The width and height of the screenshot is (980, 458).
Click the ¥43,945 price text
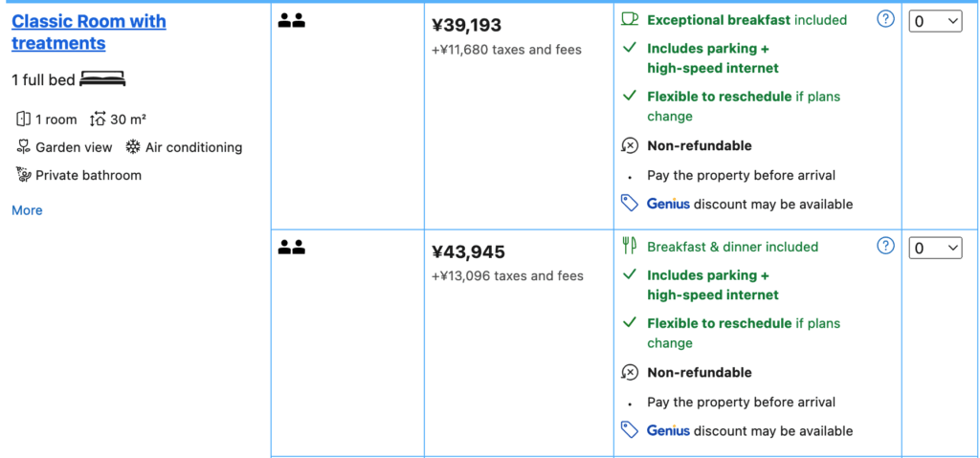468,252
